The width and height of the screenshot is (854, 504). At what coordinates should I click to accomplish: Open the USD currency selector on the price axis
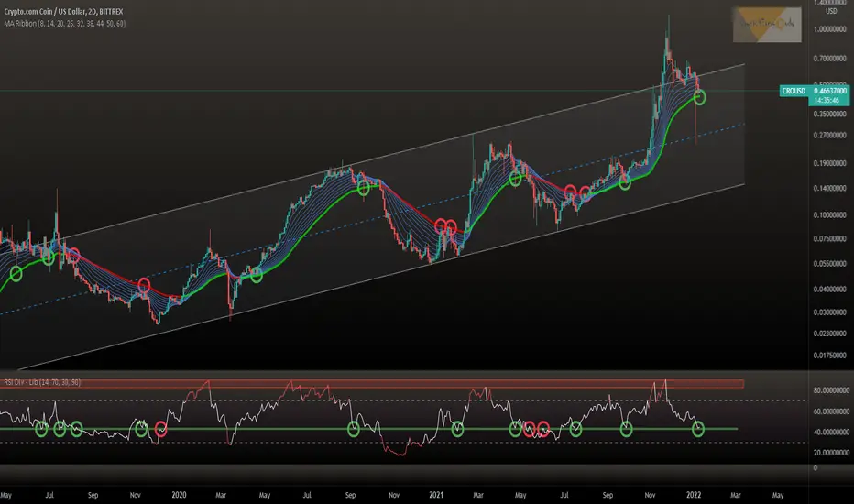click(x=830, y=11)
